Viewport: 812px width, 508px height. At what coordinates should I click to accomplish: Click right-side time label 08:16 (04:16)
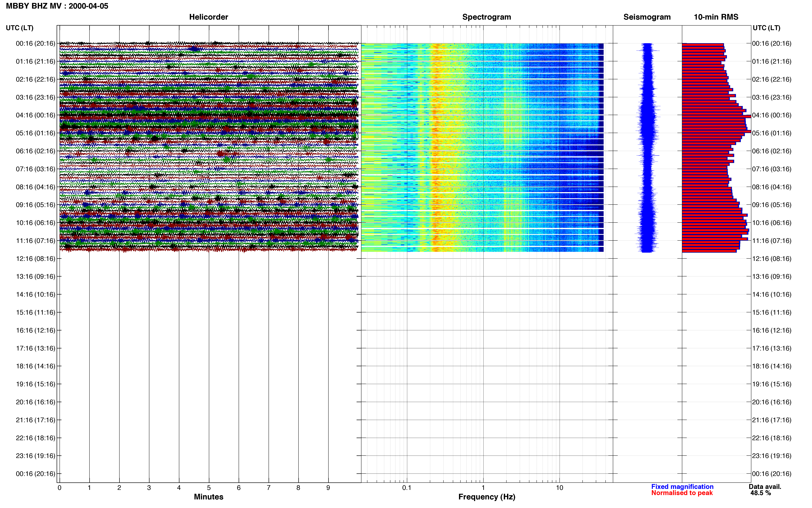(772, 187)
